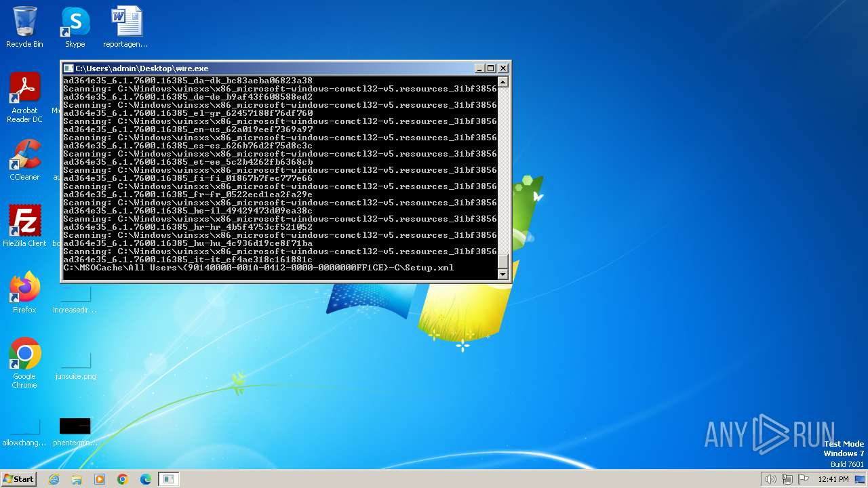The height and width of the screenshot is (488, 868).
Task: Click the console vertical scrollbar track
Action: [502, 169]
